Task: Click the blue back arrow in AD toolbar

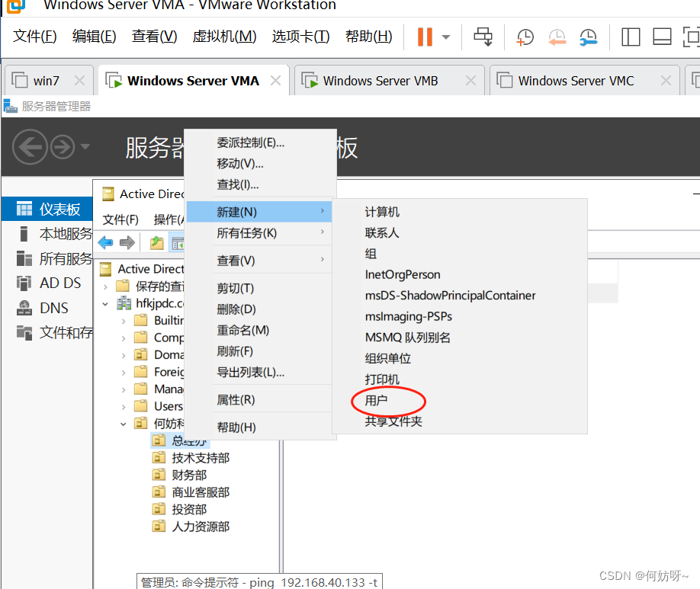Action: click(105, 243)
